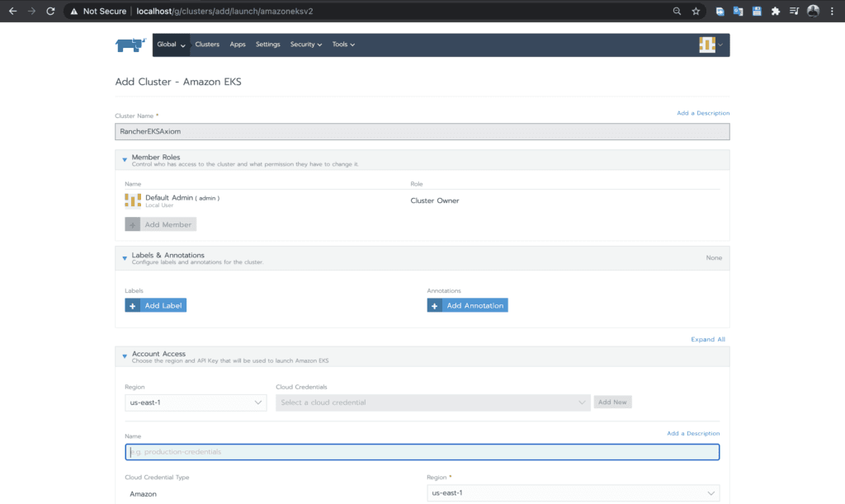Screen dimensions: 845x504
Task: Open the Account Access Region dropdown
Action: (196, 403)
